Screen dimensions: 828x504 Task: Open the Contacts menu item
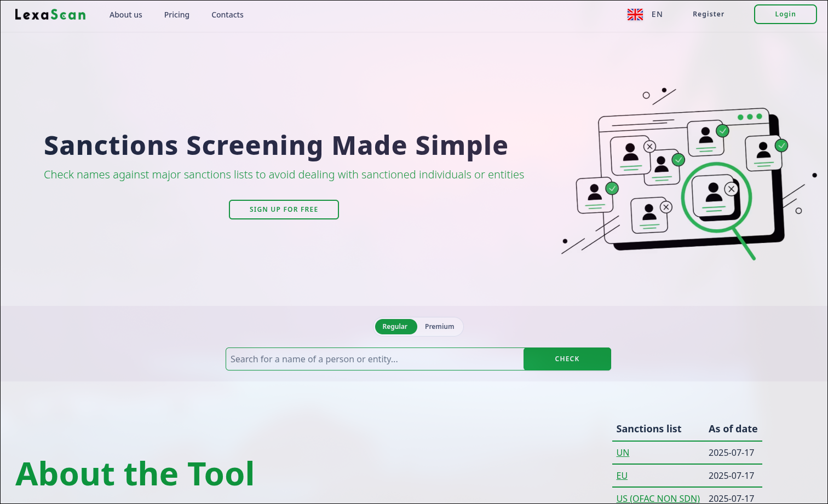[227, 15]
